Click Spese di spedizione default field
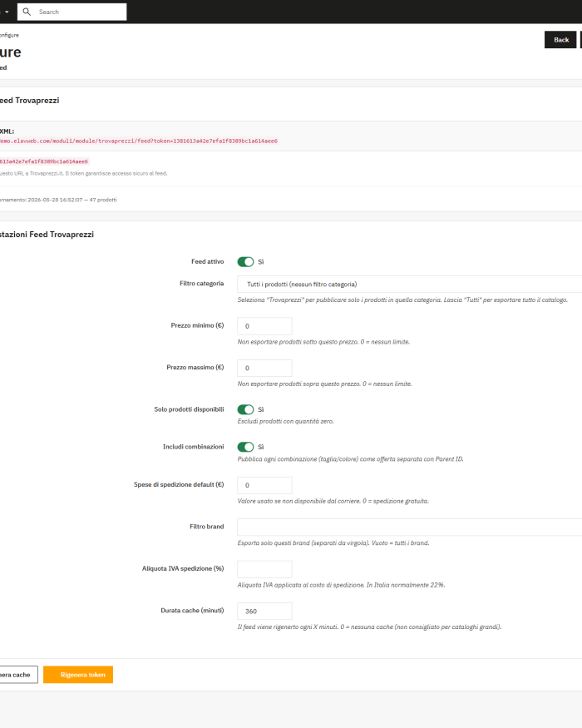 coord(264,485)
